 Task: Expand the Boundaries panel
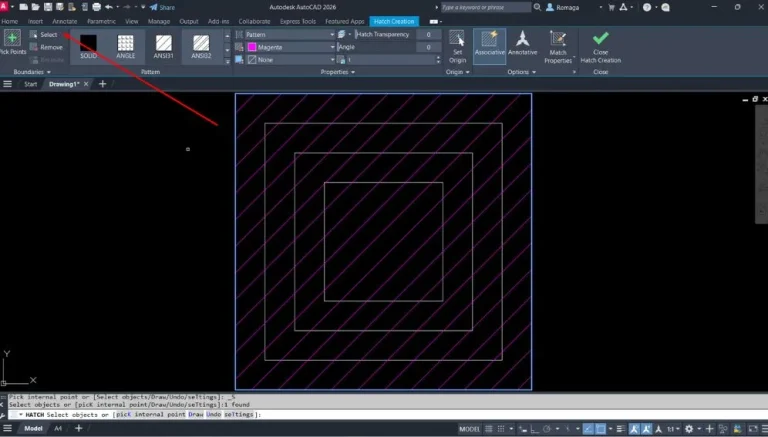pyautogui.click(x=32, y=72)
